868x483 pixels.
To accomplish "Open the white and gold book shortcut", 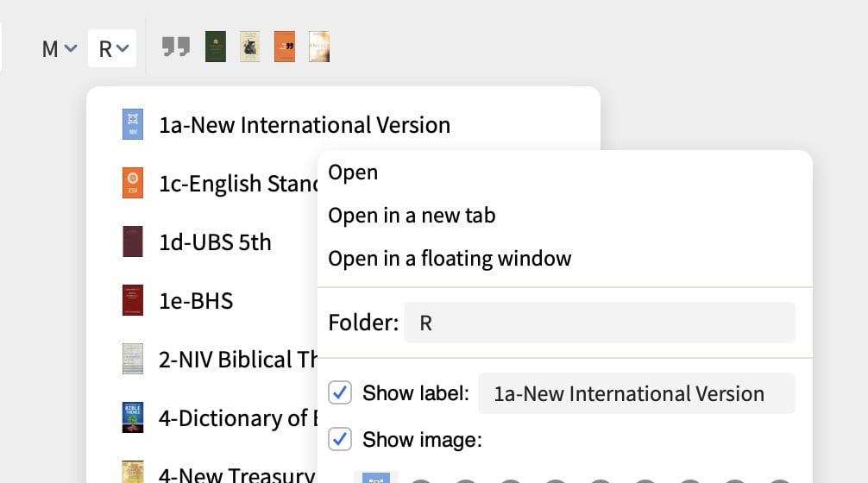I will [319, 47].
